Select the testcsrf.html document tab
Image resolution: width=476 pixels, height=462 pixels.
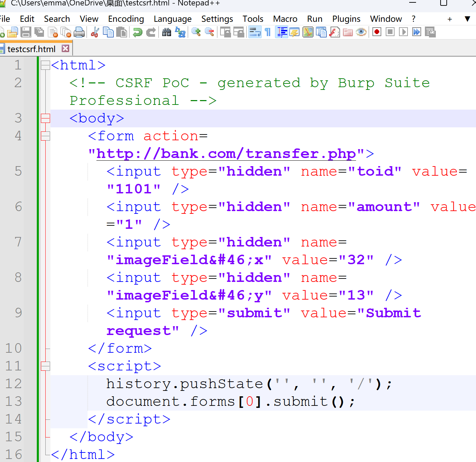point(31,49)
